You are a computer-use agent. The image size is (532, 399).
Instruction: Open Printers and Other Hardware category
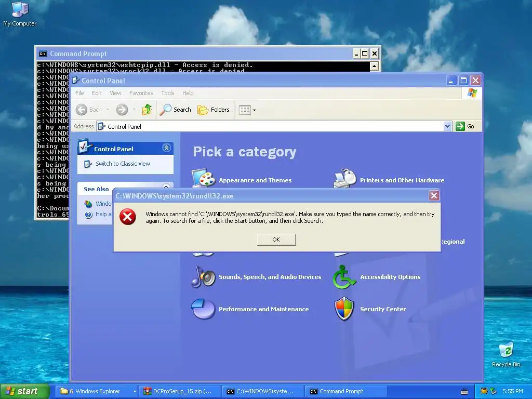[x=402, y=180]
